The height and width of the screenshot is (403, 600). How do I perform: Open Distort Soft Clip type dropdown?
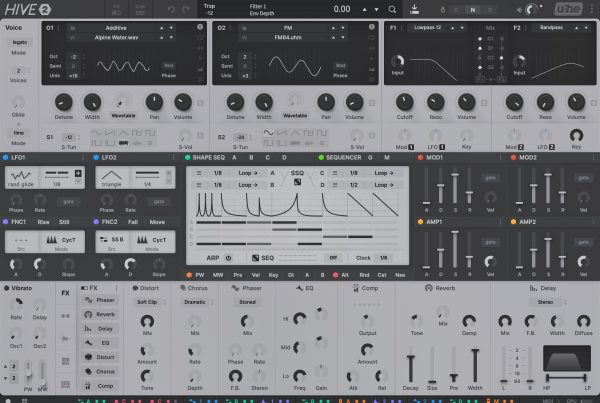(147, 302)
